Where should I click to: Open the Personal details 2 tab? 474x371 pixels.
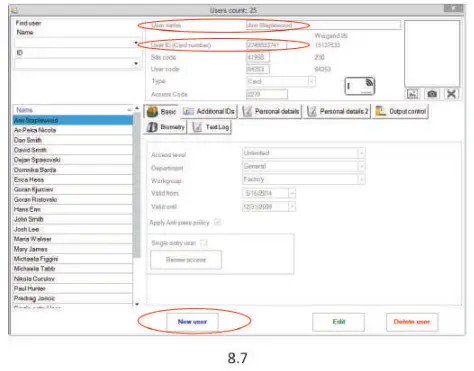point(337,111)
